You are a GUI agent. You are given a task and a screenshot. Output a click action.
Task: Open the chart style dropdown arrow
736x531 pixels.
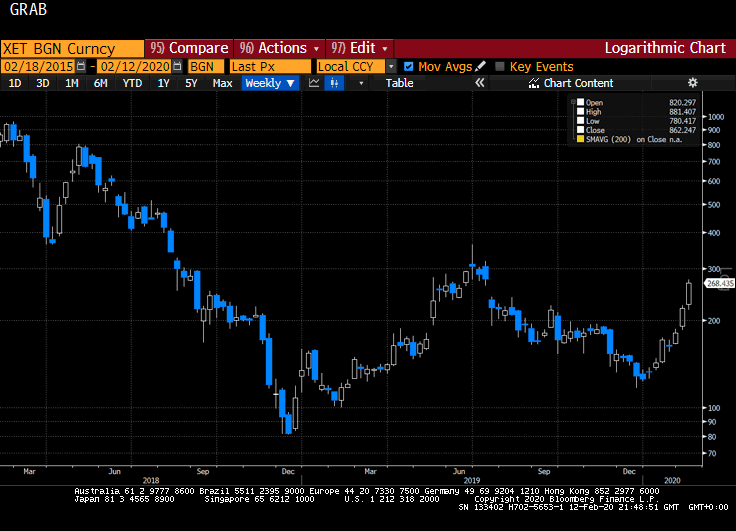361,83
